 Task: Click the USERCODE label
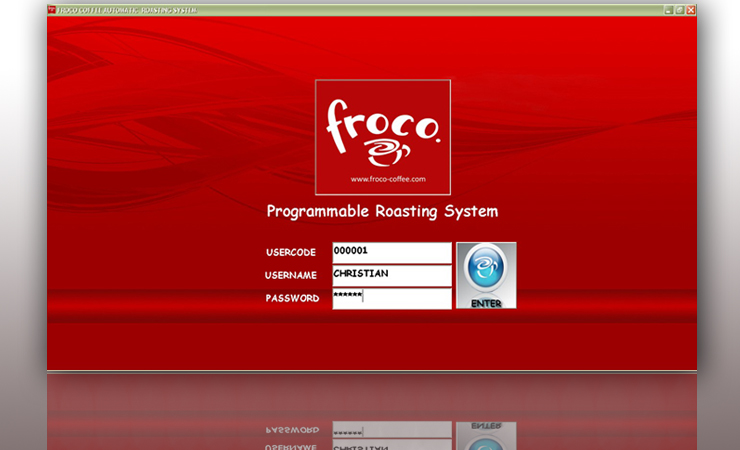tap(291, 252)
